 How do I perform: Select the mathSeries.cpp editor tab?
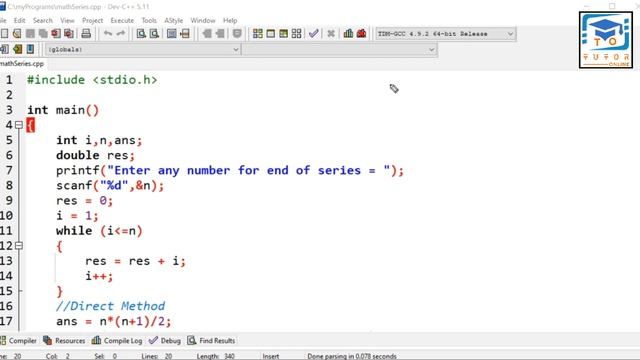tap(22, 64)
